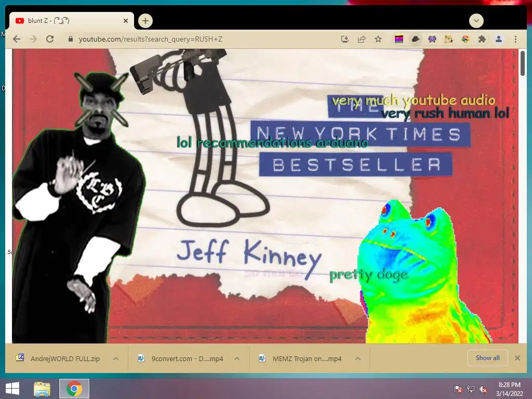Open the striped magenta extension icon
532x399 pixels.
click(399, 39)
